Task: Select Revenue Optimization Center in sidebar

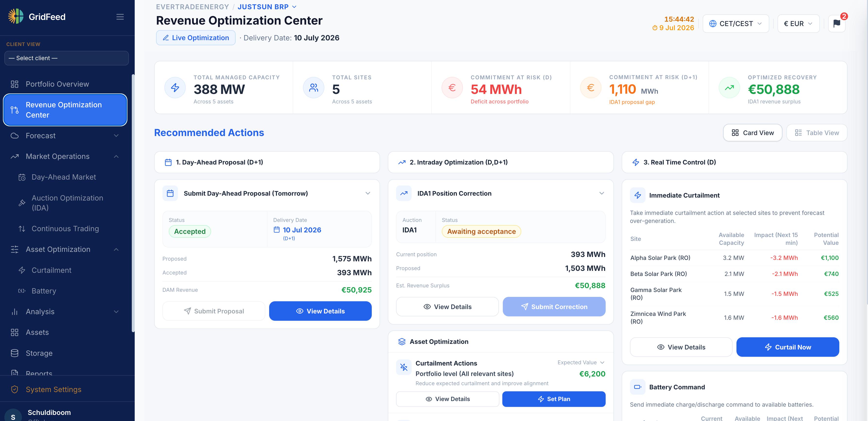Action: tap(65, 110)
